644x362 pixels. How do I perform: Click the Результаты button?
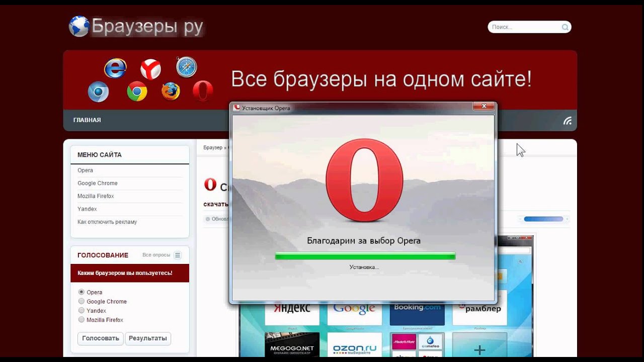click(x=148, y=338)
